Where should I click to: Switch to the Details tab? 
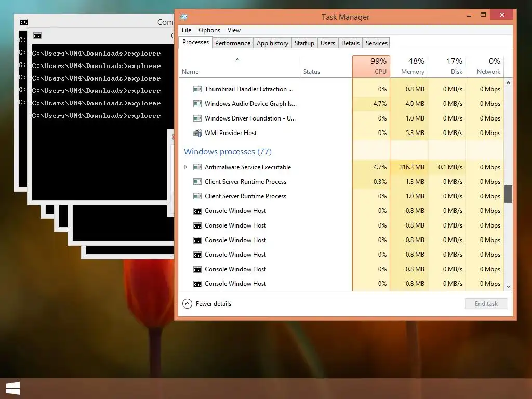point(350,43)
